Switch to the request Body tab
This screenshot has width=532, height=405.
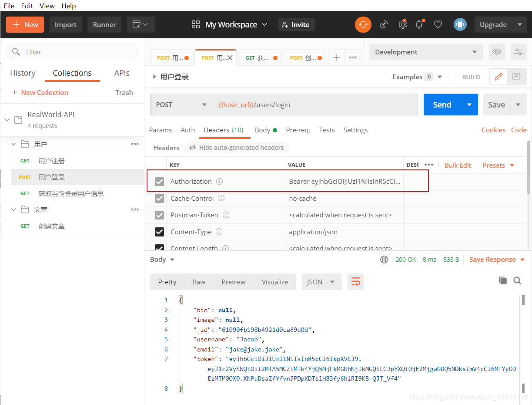(266, 130)
